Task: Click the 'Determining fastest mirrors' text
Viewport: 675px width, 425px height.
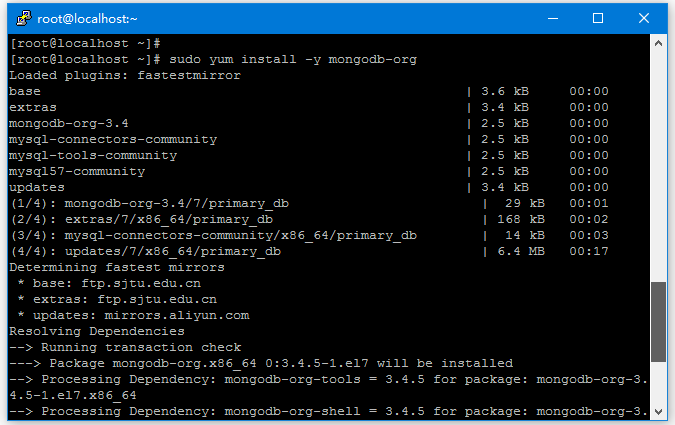Action: [x=117, y=267]
